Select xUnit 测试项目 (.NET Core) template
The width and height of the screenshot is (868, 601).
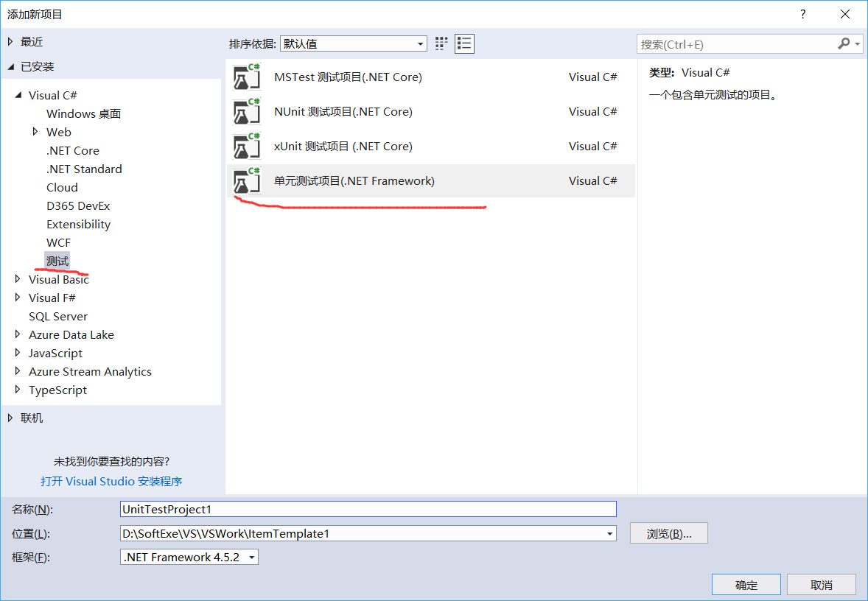(x=430, y=146)
